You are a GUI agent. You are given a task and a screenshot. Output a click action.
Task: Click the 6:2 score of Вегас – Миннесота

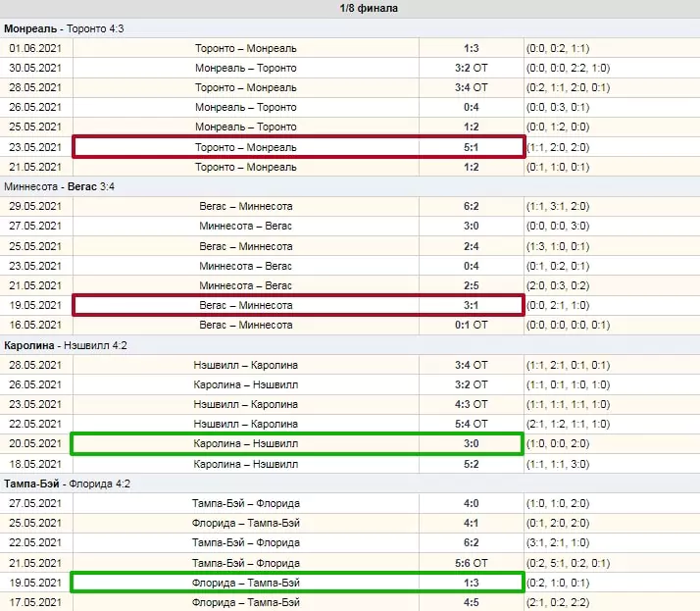tap(471, 206)
